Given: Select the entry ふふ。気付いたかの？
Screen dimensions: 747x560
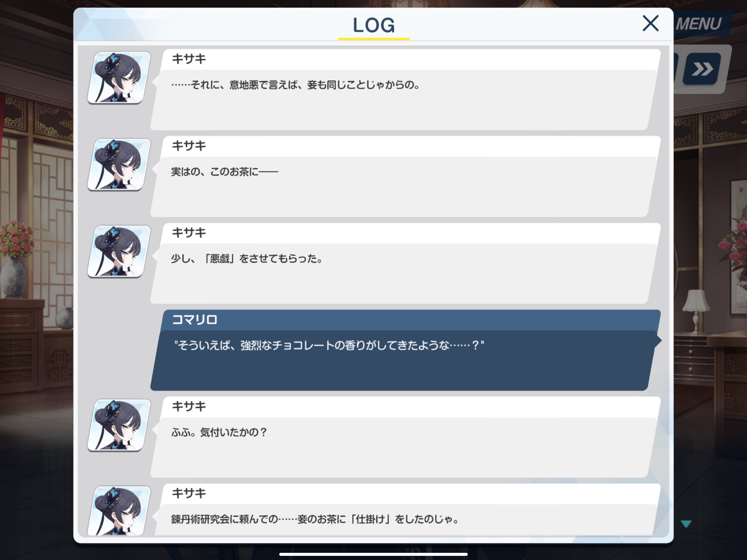Looking at the screenshot, I should 405,437.
